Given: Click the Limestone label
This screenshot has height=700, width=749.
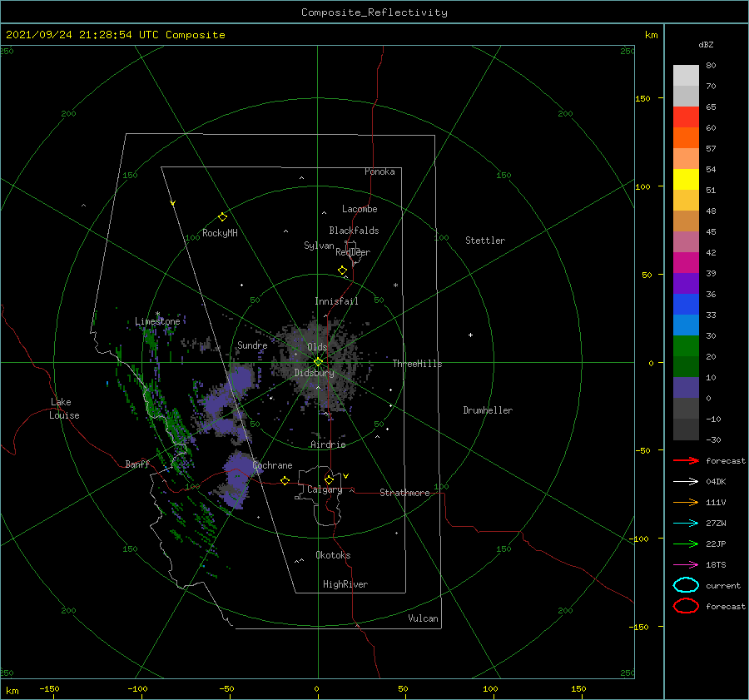Looking at the screenshot, I should point(157,321).
